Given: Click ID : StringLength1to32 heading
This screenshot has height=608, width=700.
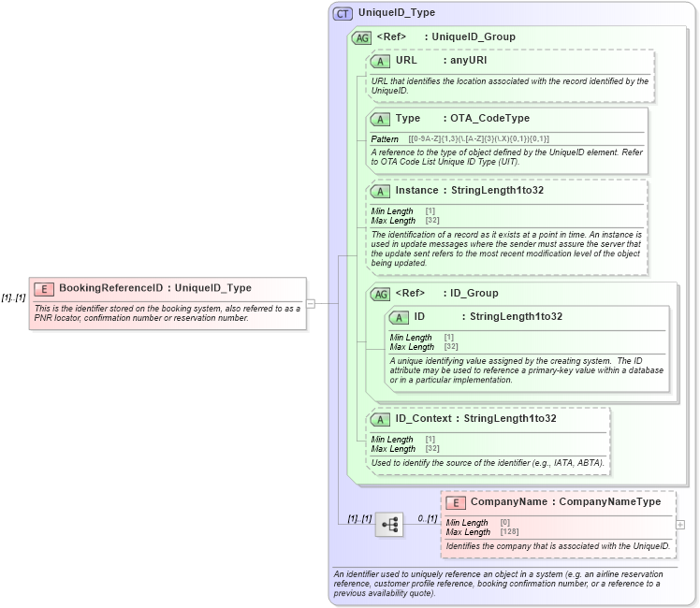Looking at the screenshot, I should pyautogui.click(x=488, y=317).
